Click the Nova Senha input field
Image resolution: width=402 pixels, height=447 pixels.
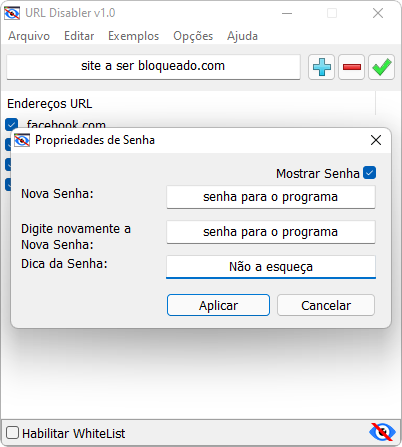tap(271, 197)
